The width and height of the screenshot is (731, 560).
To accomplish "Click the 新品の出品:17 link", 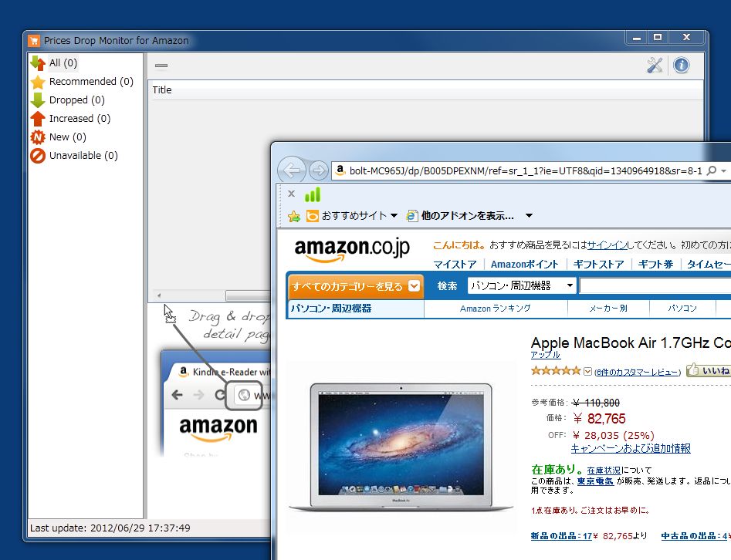I will (561, 536).
